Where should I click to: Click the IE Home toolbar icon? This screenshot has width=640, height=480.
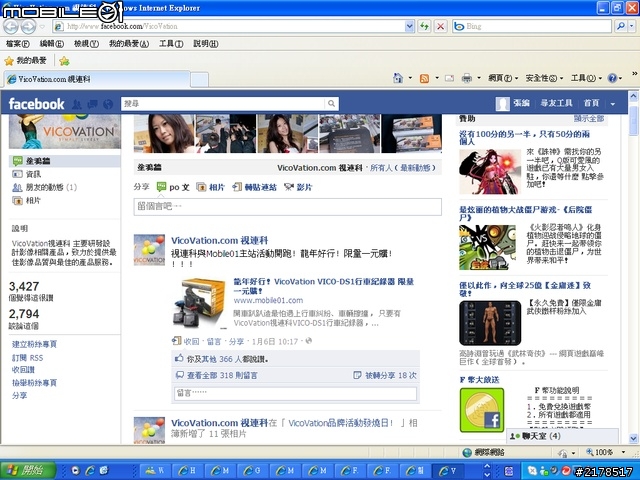tap(398, 78)
